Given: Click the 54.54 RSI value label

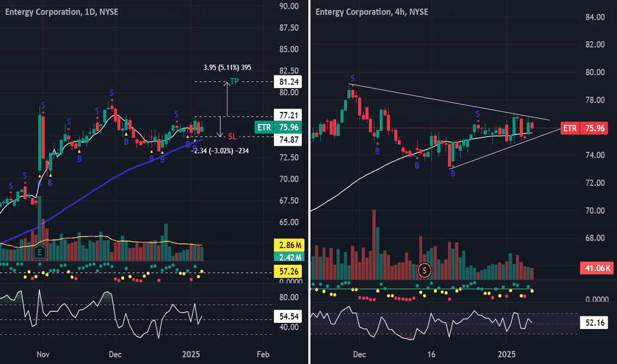Looking at the screenshot, I should click(x=289, y=316).
